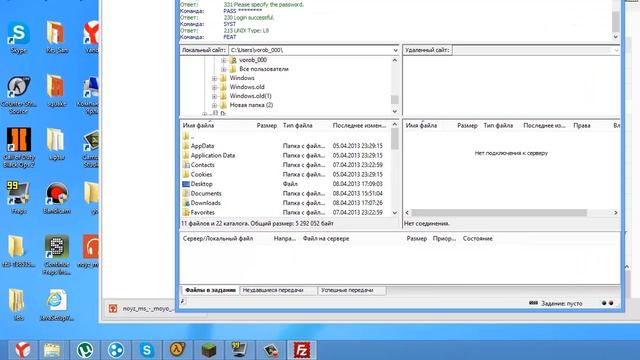Click the uTorrent taskbar icon

coord(84,350)
